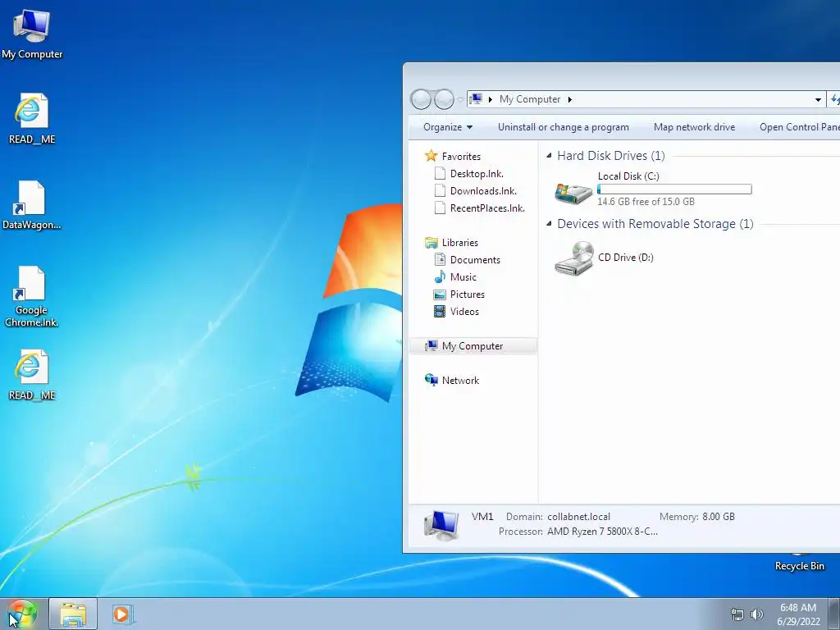Click the computer icon in the address bar
Image resolution: width=840 pixels, height=630 pixels.
point(475,99)
